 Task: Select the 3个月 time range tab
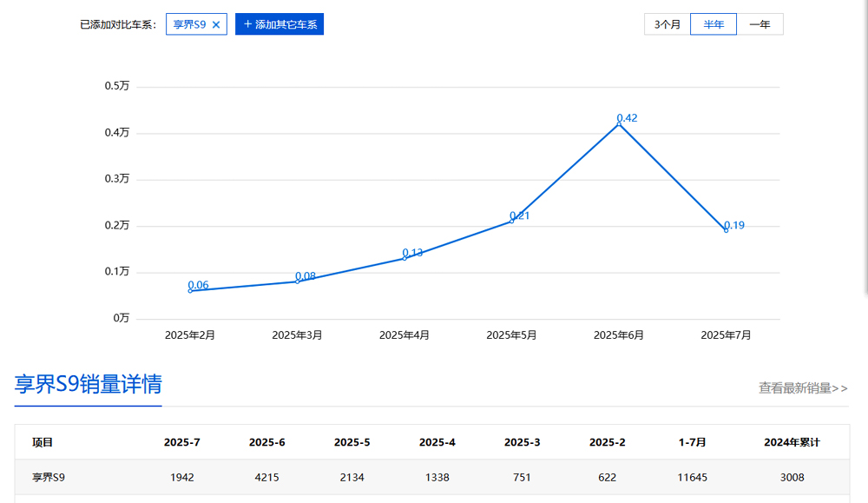[x=667, y=24]
